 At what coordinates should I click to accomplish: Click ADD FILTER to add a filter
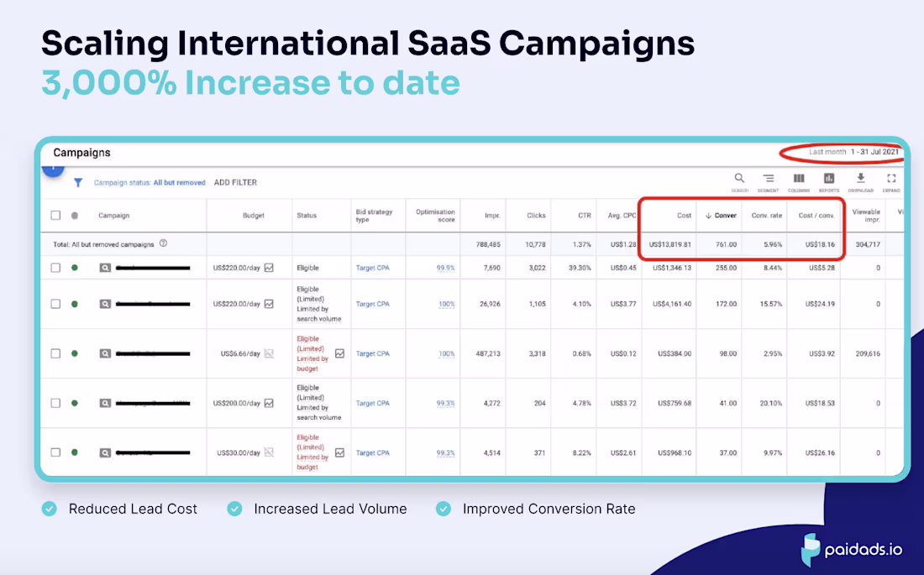click(236, 182)
